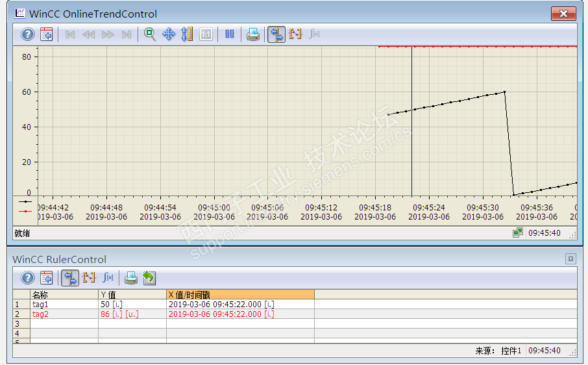
Task: Open the trend configuration dialog icon
Action: 47,34
